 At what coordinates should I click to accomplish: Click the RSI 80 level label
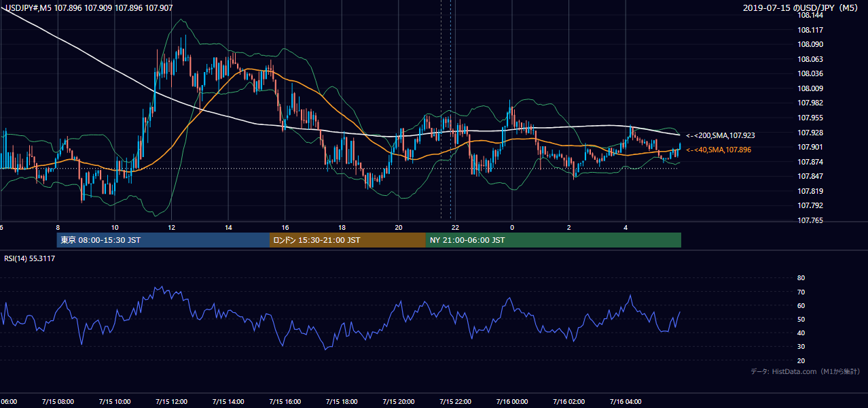click(801, 278)
